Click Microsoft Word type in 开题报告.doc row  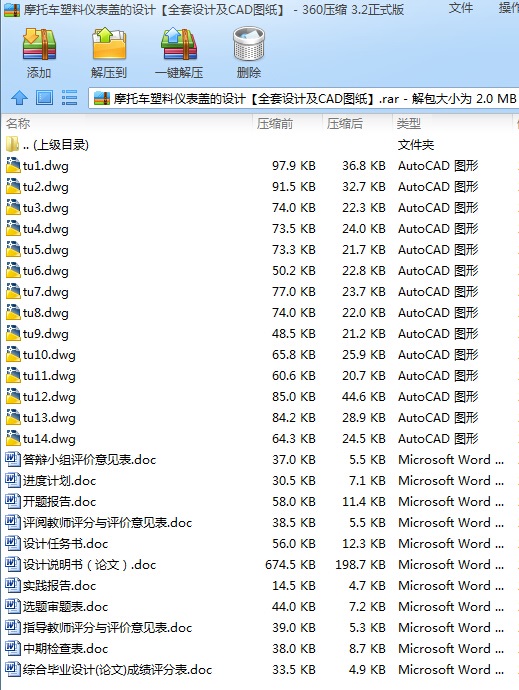[451, 501]
